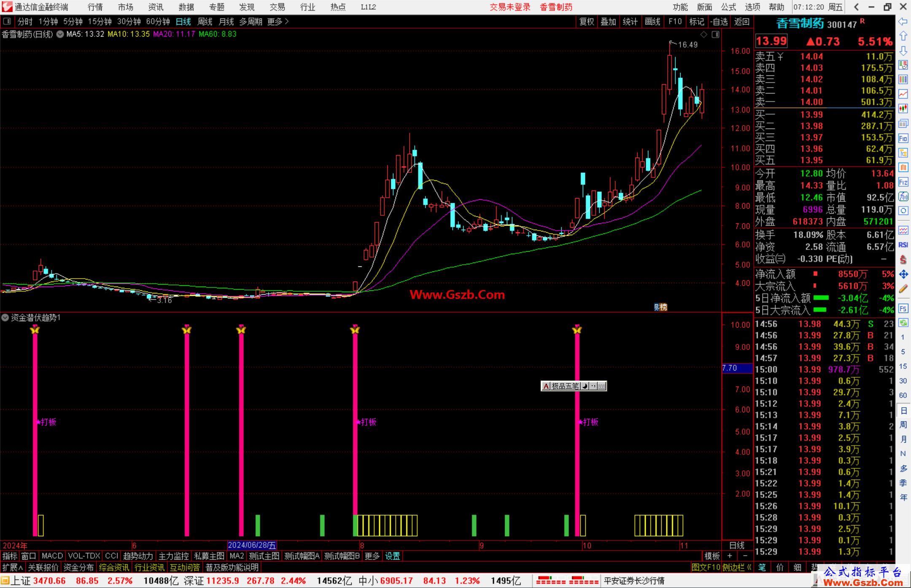Open the 公式 menu
Viewport: 911px width, 588px height.
[728, 7]
